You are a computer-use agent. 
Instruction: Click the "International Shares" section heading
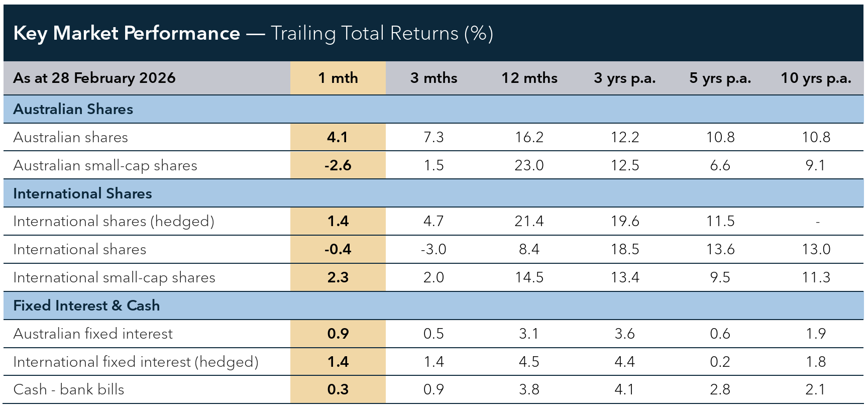tap(82, 193)
